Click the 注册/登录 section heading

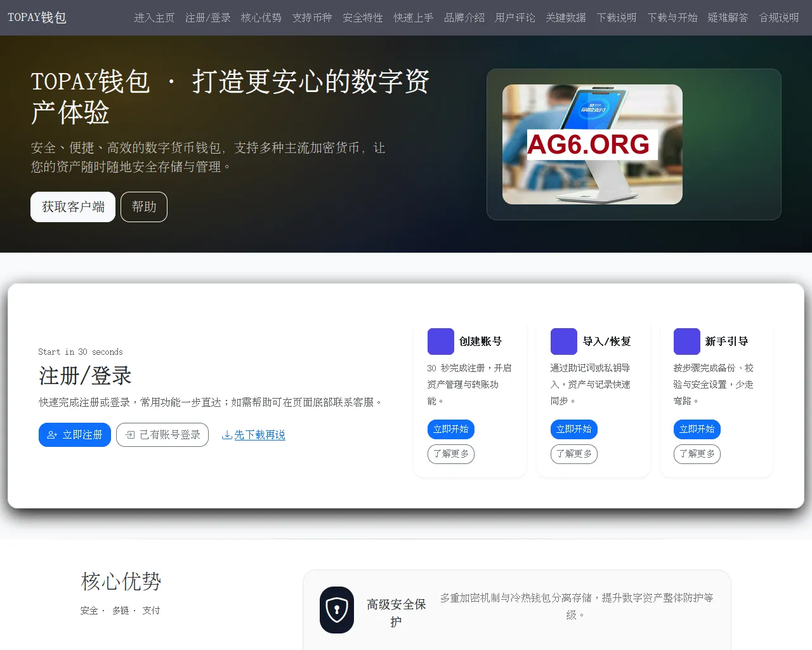point(85,376)
